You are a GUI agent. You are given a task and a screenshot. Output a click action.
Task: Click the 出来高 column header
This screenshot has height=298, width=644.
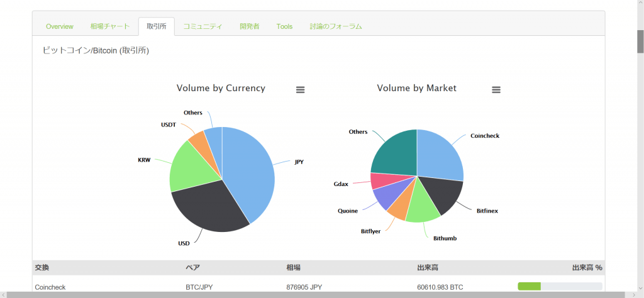427,268
